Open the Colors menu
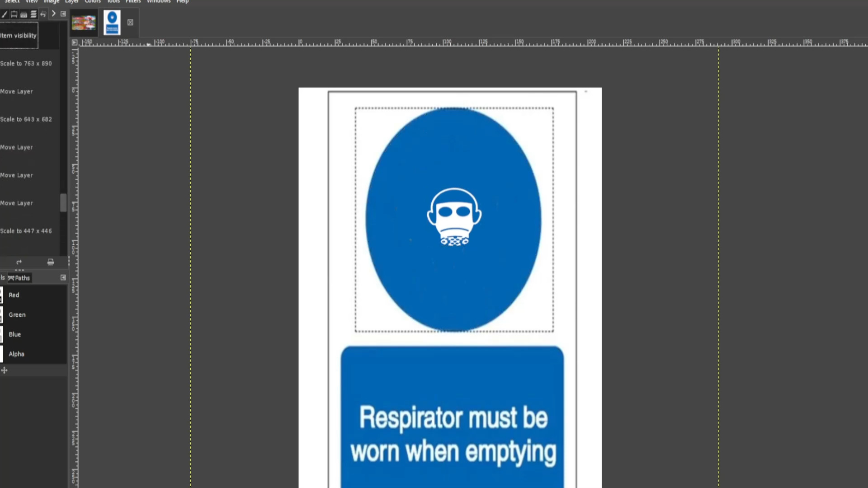The image size is (868, 488). [x=93, y=2]
